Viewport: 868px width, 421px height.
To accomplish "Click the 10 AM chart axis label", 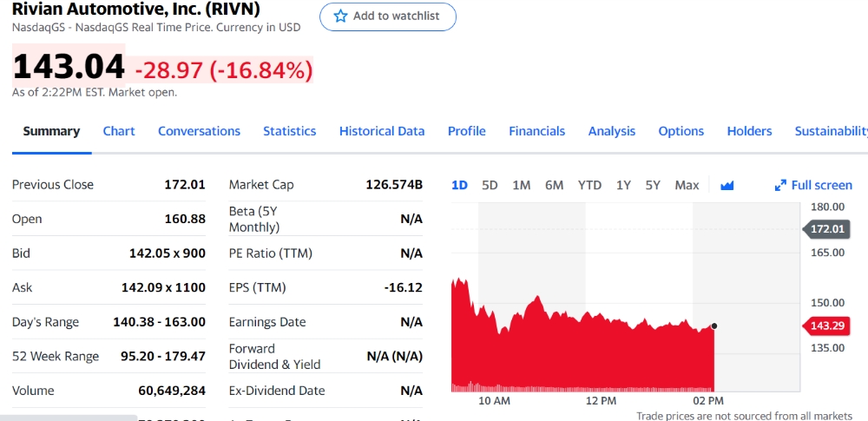I will (494, 400).
